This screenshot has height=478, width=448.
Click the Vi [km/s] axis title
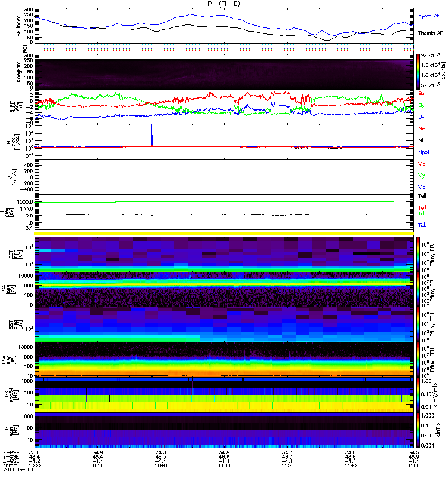[14, 177]
